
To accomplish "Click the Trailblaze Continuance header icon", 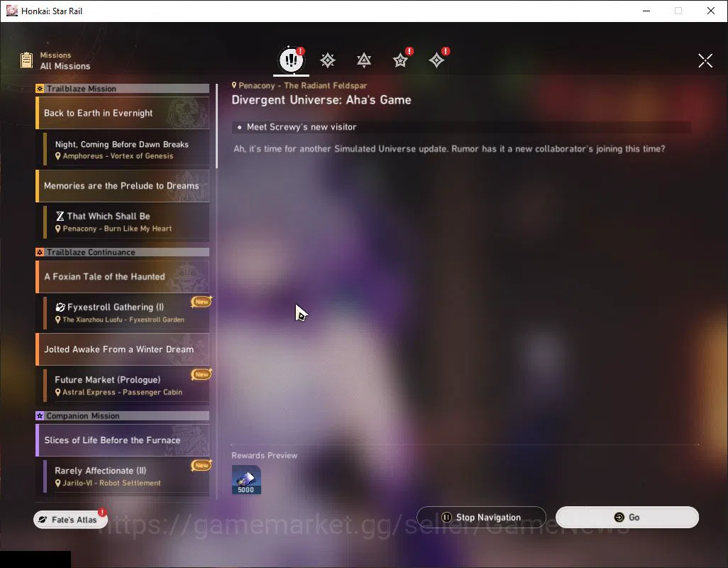I will [40, 252].
